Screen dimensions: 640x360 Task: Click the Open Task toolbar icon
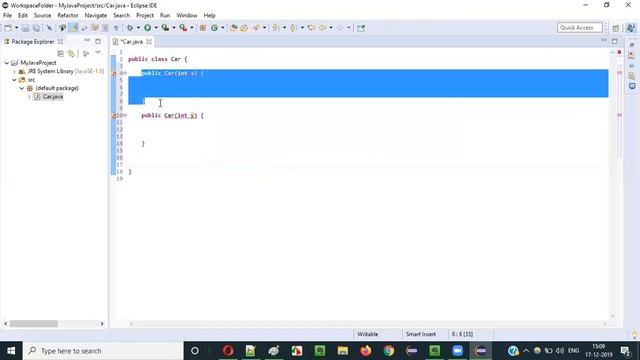tap(244, 28)
